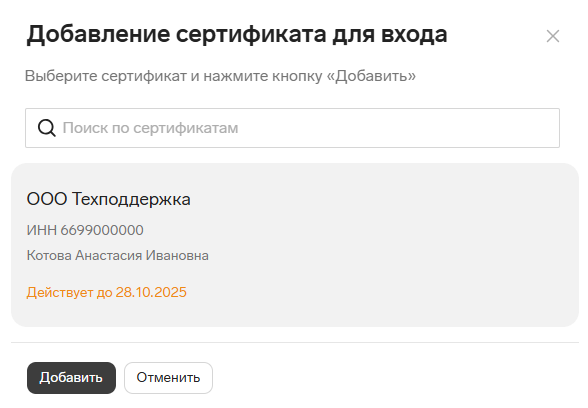Click the word 'Поиск' in the search placeholder
Viewport: 588px width, 408px height.
click(x=85, y=128)
